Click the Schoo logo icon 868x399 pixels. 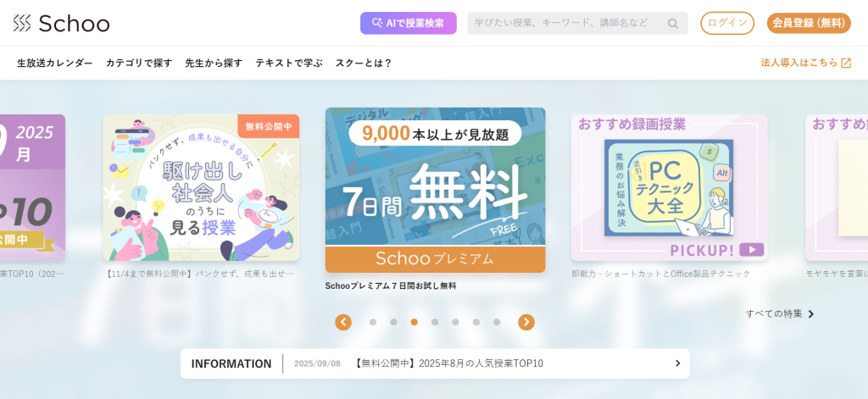(22, 23)
